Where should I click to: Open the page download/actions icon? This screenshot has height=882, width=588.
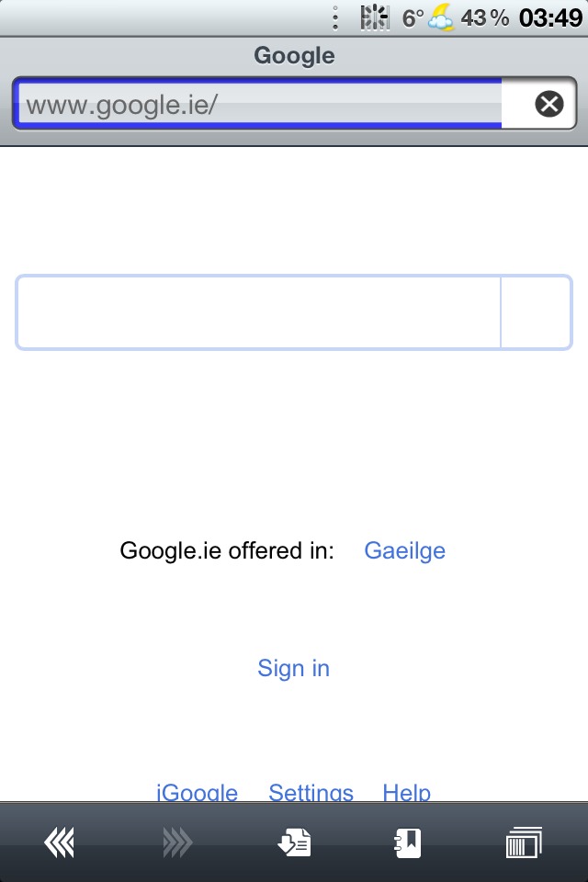(x=295, y=842)
